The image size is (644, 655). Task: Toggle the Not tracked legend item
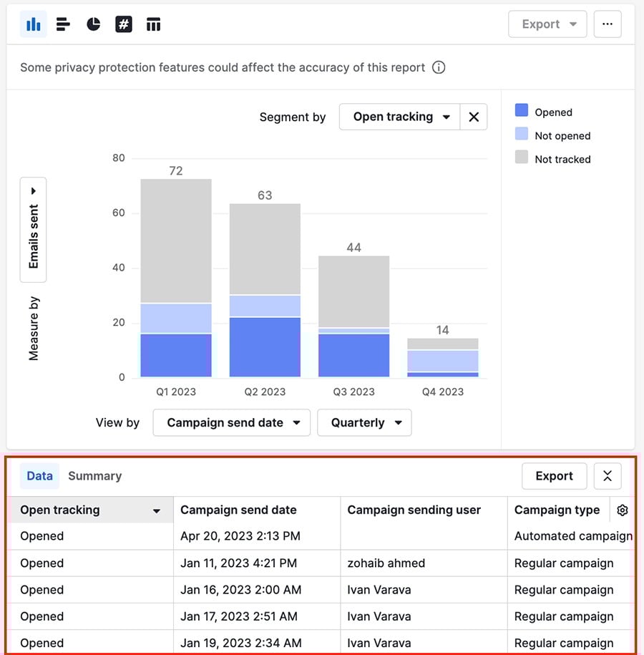point(562,159)
